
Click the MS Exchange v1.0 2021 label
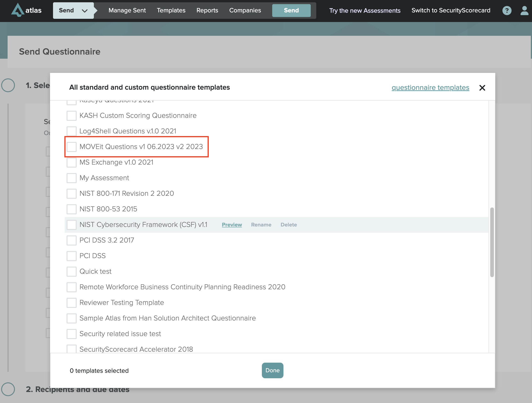pos(116,162)
